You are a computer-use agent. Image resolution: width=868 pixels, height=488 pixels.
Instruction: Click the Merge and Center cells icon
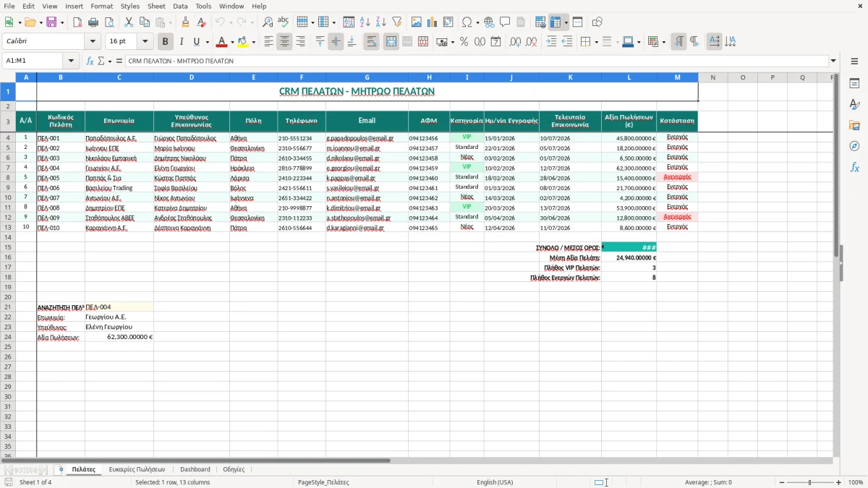point(391,42)
